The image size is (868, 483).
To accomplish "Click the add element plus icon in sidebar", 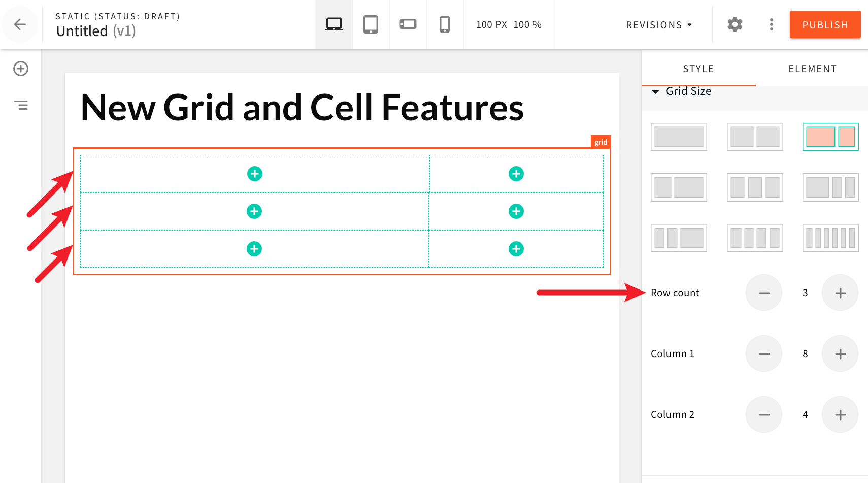I will [20, 69].
